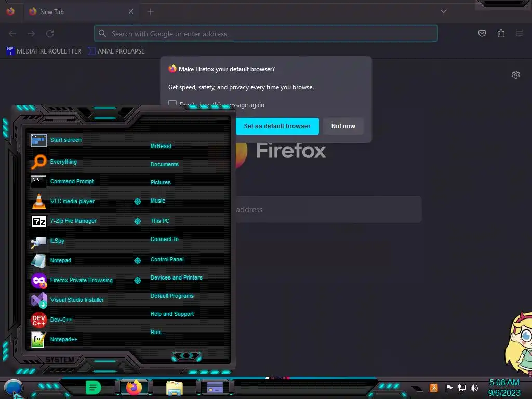Open Firefox Private Browsing
Image resolution: width=532 pixels, height=399 pixels.
[72, 280]
